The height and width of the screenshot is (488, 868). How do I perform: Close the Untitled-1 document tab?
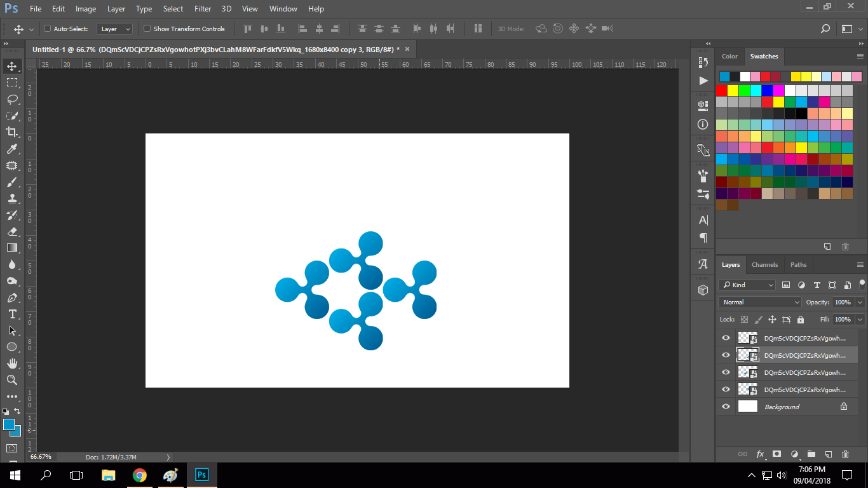(x=407, y=49)
